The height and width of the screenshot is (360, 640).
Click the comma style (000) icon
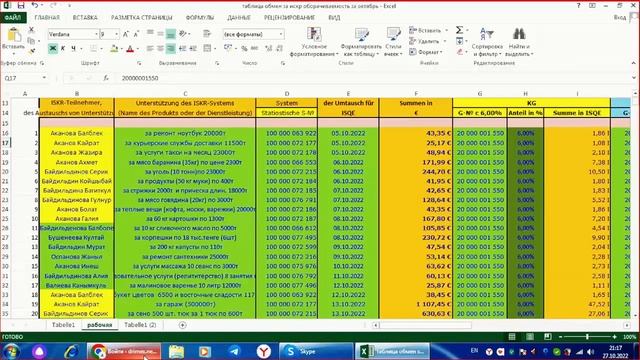click(254, 49)
